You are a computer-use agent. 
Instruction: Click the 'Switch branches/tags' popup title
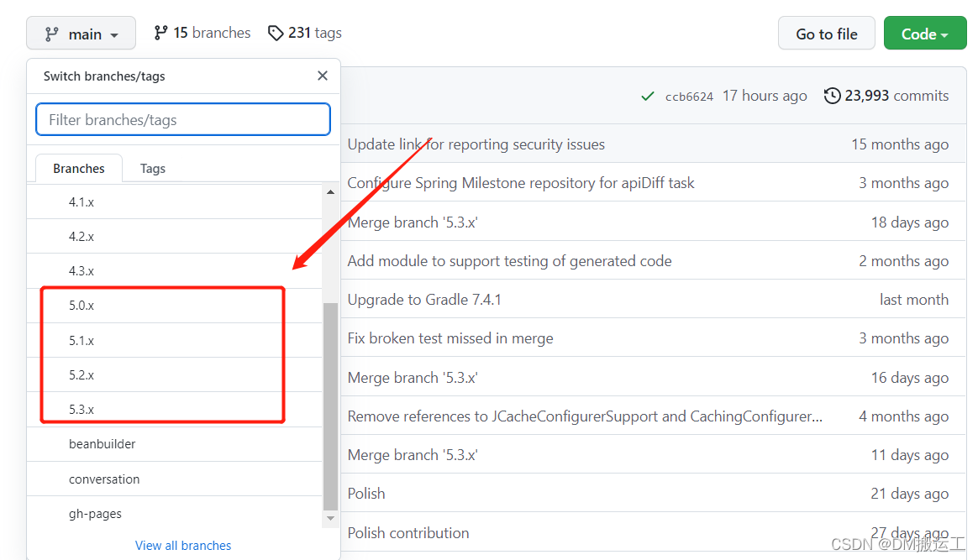(x=104, y=76)
